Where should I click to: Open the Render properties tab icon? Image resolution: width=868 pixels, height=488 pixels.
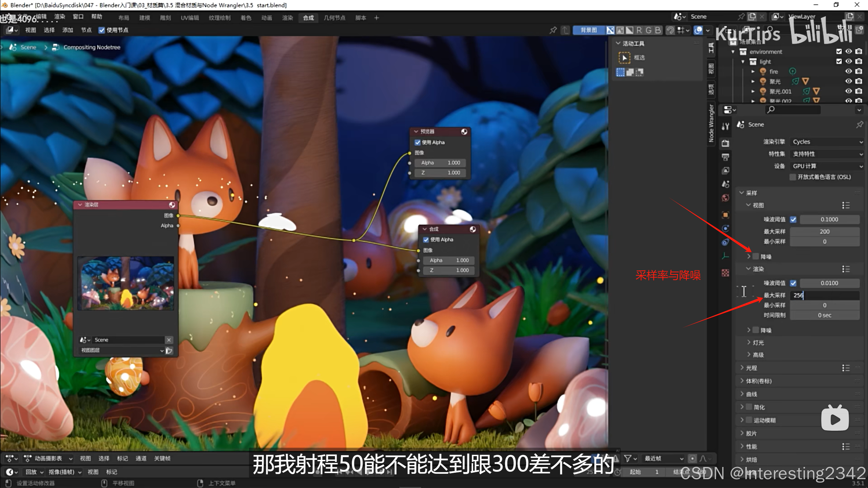click(725, 143)
